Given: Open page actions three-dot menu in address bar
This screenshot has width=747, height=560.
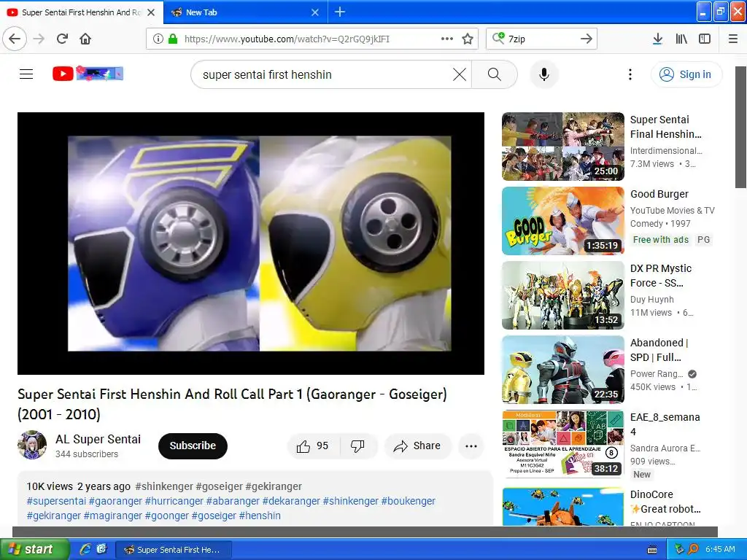Looking at the screenshot, I should tap(447, 39).
